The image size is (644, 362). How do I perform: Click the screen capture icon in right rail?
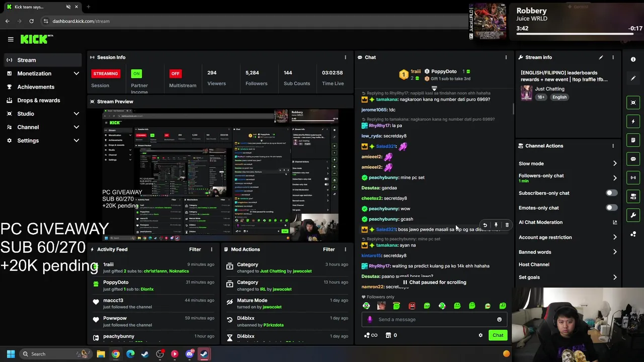click(x=633, y=103)
